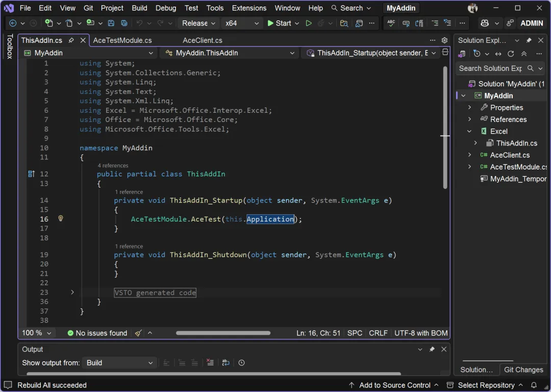The width and height of the screenshot is (551, 392).
Task: Click the Start debugging button
Action: tap(279, 23)
